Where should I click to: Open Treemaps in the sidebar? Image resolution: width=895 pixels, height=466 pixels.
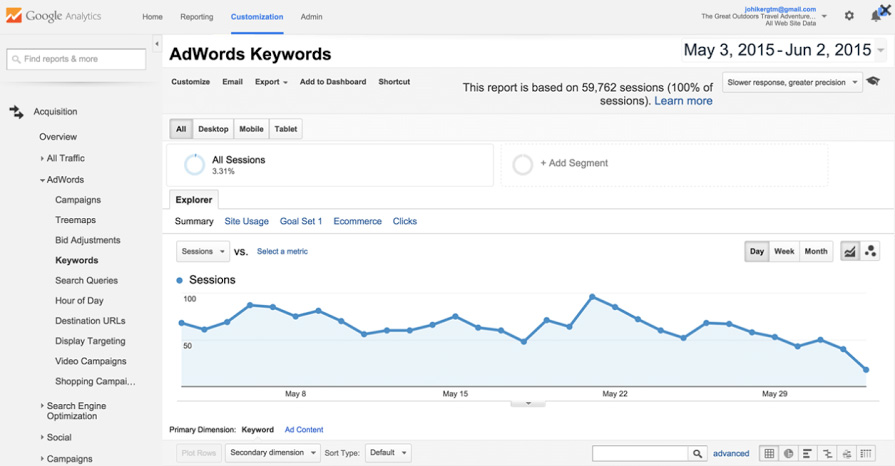tap(75, 220)
